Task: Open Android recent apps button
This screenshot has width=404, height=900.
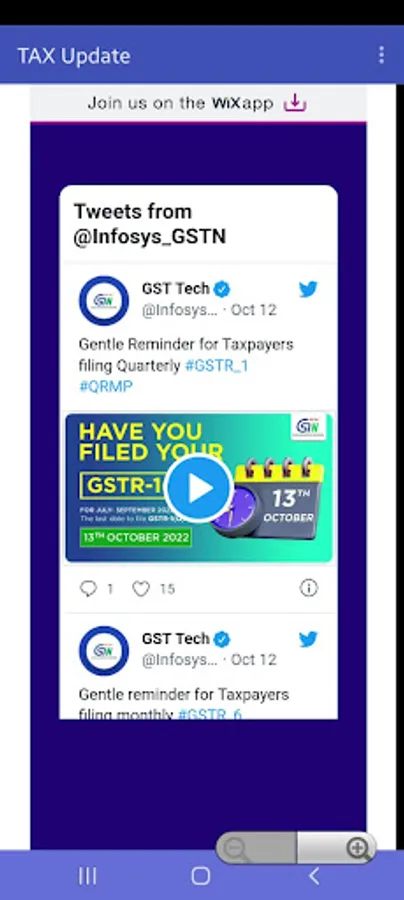Action: (87, 876)
